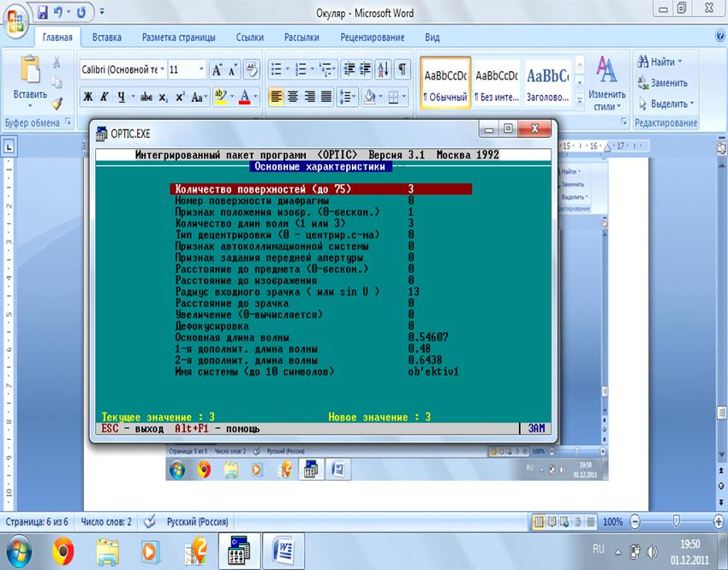Click the Grow Font icon
The height and width of the screenshot is (570, 728).
tap(217, 69)
